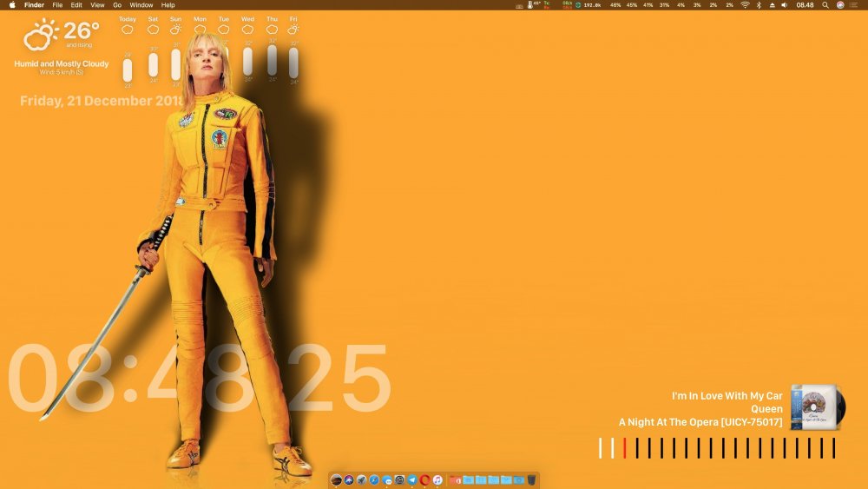Open iTunes from the dock
This screenshot has width=868, height=489.
(437, 480)
